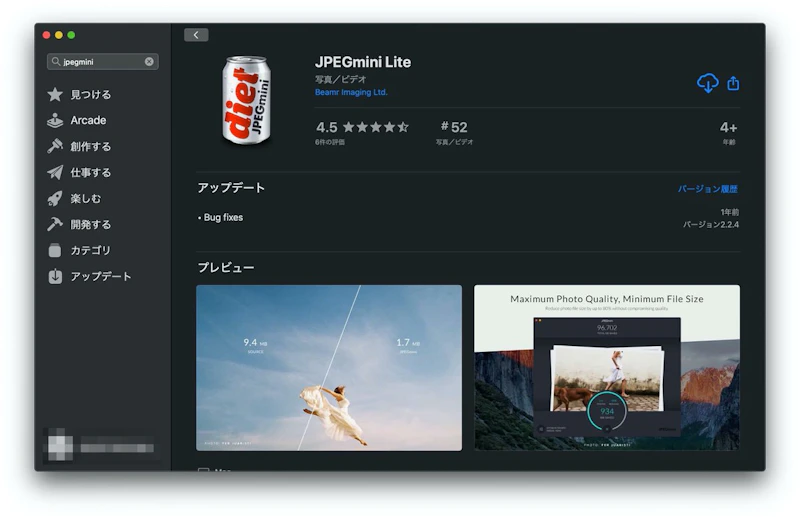The image size is (800, 517).
Task: Click the joystick icon beside Arcade
Action: click(55, 120)
